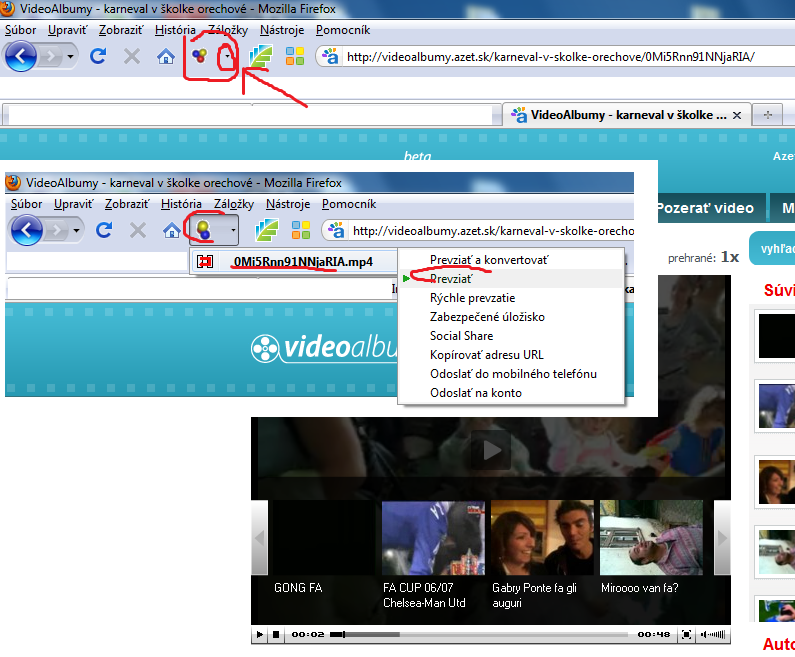Show next related videos with right arrow

click(x=722, y=537)
